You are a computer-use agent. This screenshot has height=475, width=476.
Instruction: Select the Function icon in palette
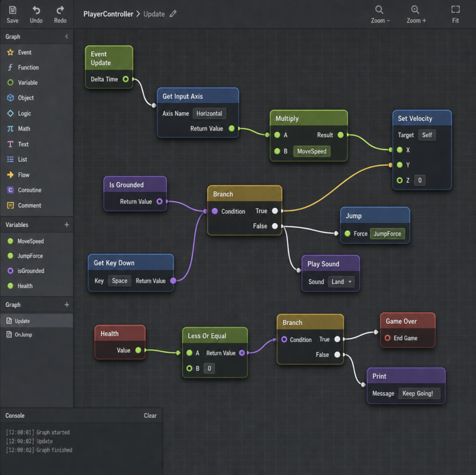pos(11,67)
